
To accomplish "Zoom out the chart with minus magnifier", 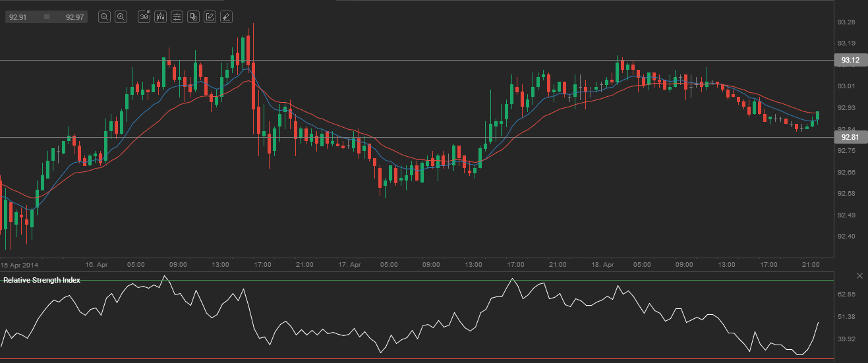I will [x=104, y=17].
